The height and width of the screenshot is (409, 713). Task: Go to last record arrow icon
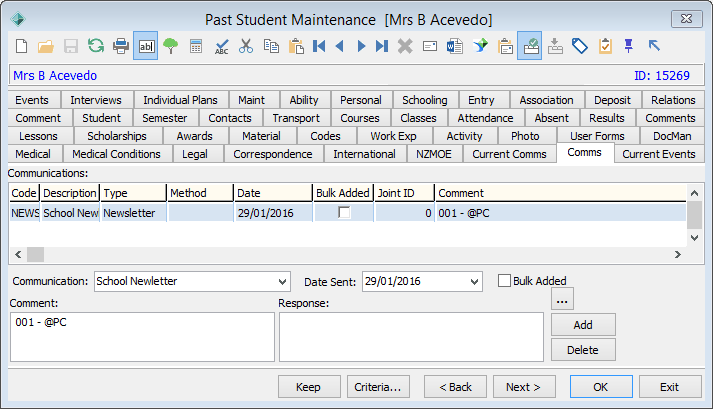tap(382, 46)
